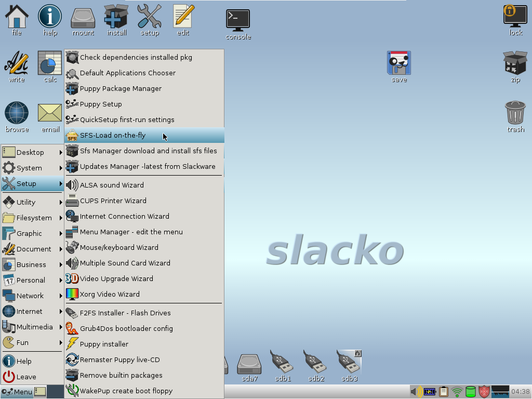
Task: Open Multiple Sound Card Wizard
Action: (144, 263)
